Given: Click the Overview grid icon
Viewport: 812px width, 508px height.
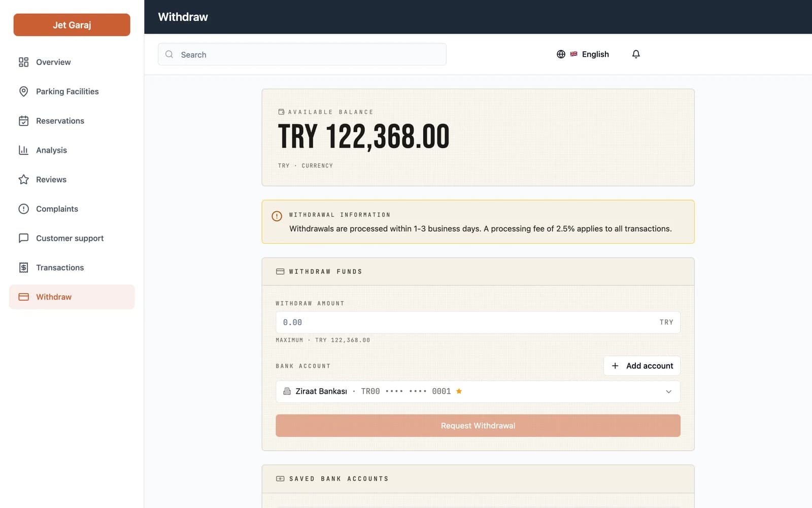Looking at the screenshot, I should pyautogui.click(x=23, y=62).
